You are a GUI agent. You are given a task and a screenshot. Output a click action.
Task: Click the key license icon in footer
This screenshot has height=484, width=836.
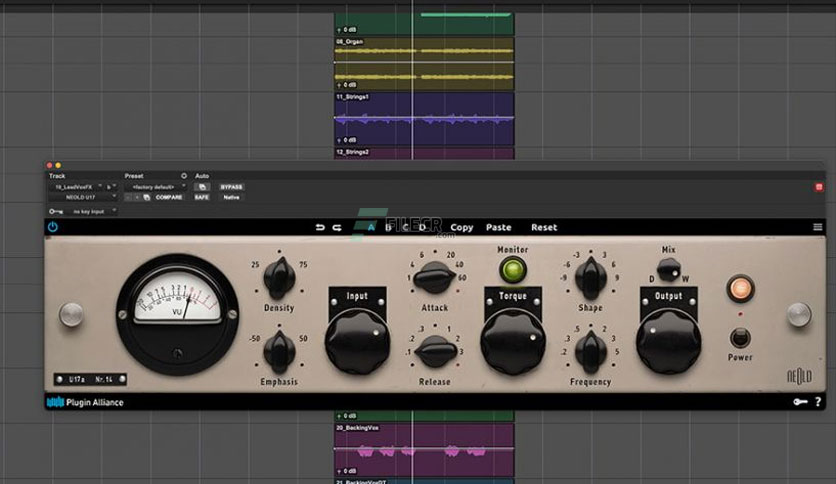(800, 402)
